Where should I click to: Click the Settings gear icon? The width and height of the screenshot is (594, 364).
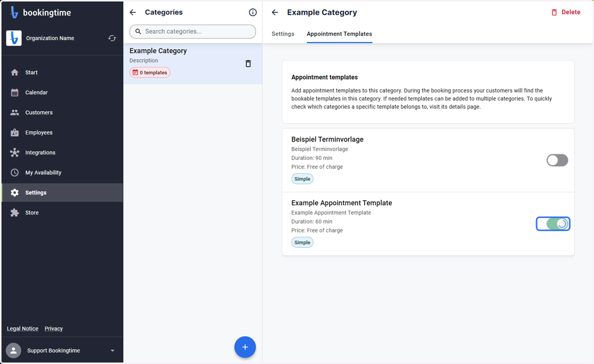coord(15,192)
